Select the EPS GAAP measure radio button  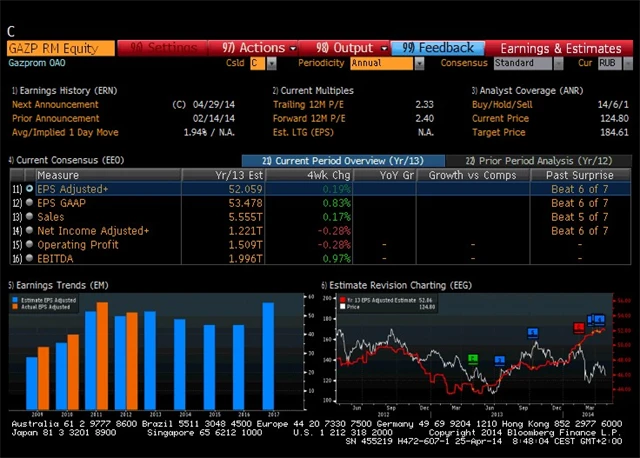click(30, 203)
